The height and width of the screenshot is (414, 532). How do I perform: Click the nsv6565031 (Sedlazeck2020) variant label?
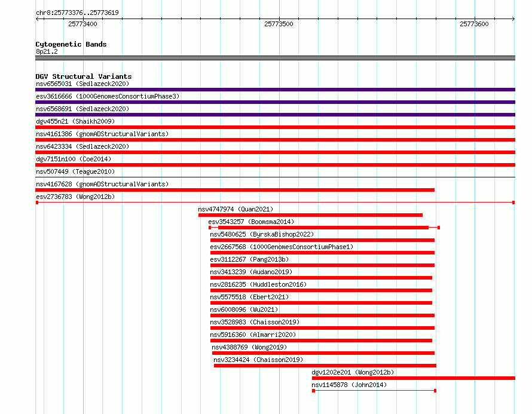[x=82, y=84]
